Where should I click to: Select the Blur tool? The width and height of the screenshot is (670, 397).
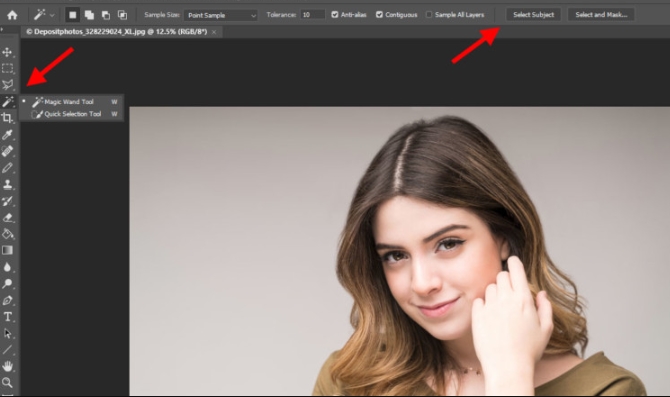point(7,267)
